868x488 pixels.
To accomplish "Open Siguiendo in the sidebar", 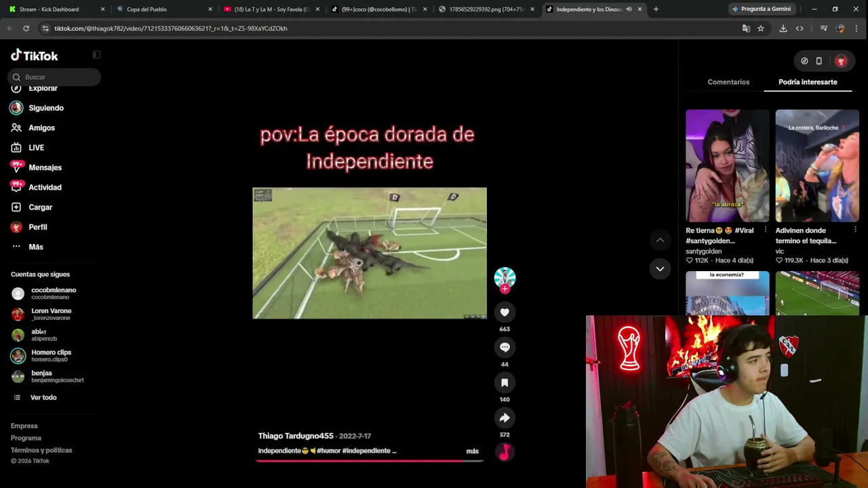I will pyautogui.click(x=46, y=108).
